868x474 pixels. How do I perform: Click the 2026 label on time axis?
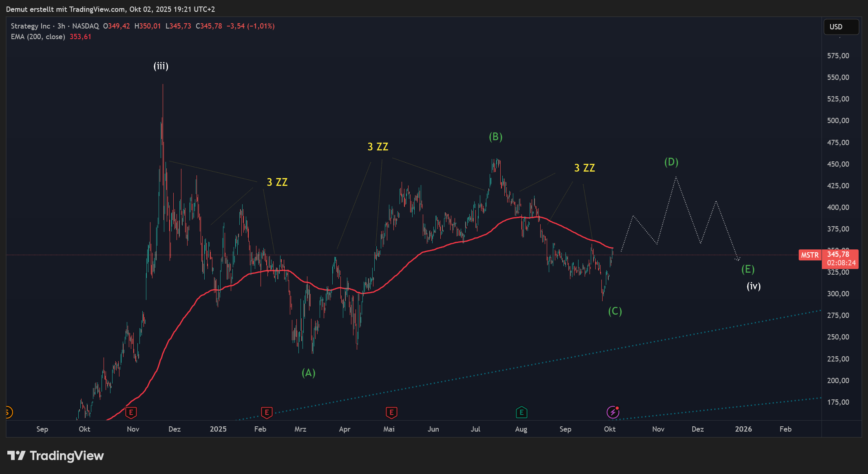click(x=743, y=429)
